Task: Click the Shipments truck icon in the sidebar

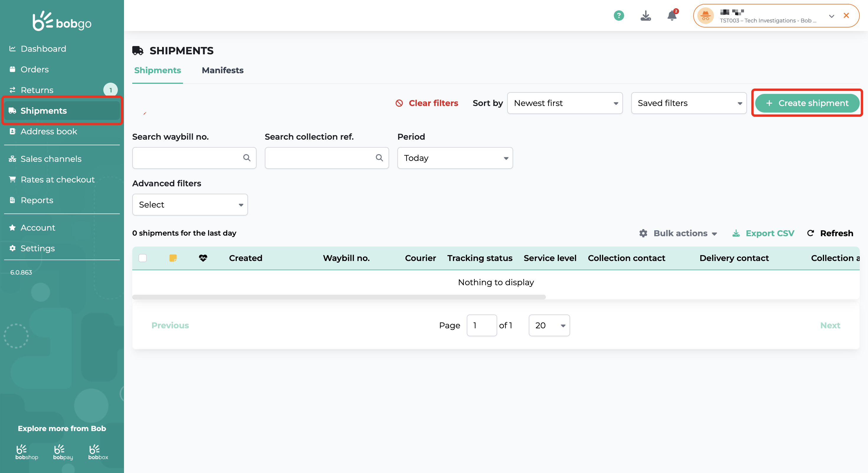Action: [x=12, y=110]
